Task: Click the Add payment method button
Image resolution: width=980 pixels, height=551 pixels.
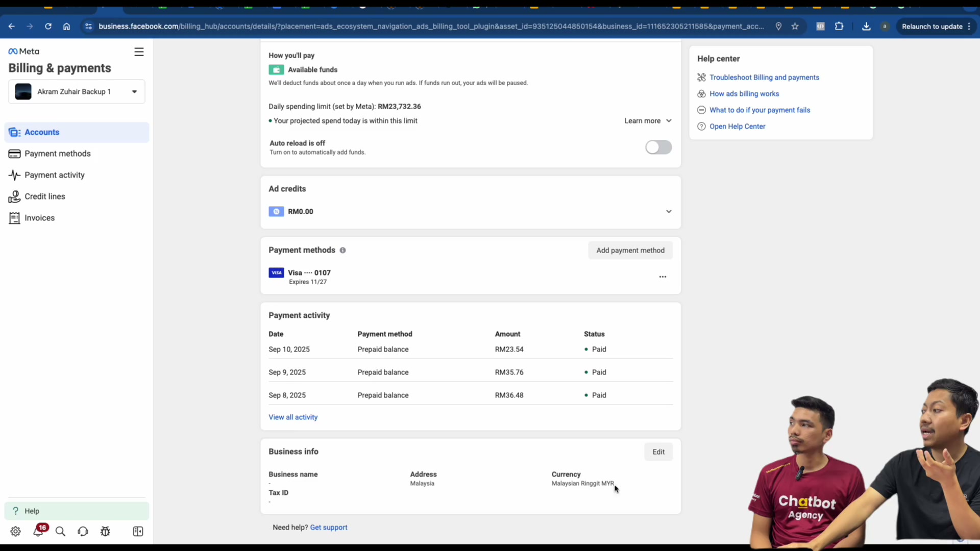Action: click(x=630, y=251)
